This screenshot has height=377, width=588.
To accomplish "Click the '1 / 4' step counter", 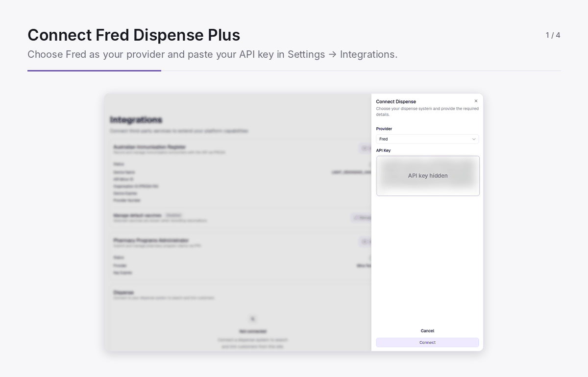I will tap(553, 35).
